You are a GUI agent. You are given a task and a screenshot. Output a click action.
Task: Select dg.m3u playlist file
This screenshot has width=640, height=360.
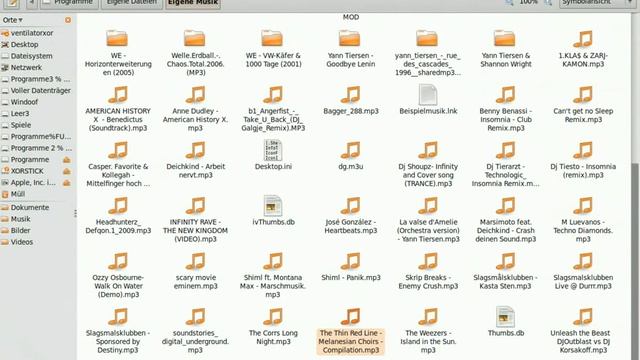351,156
